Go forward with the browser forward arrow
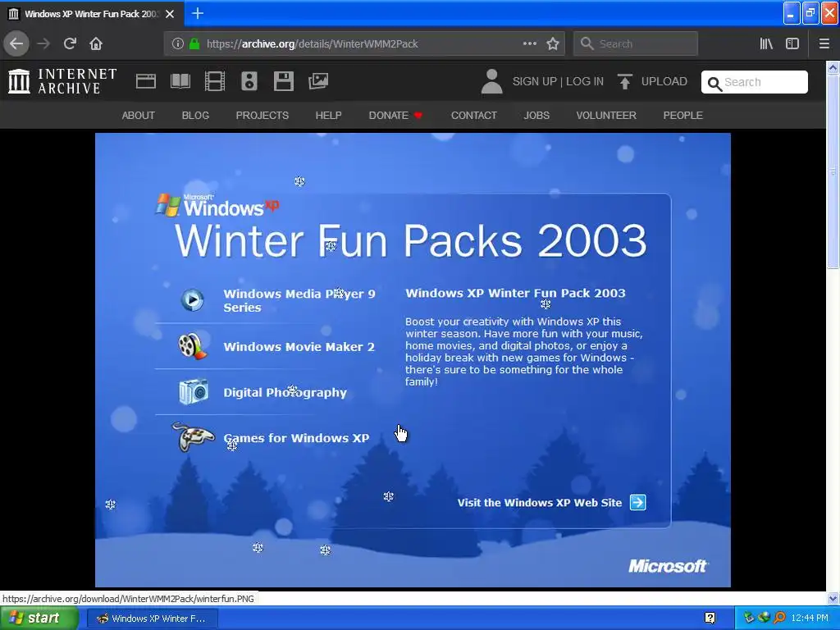The height and width of the screenshot is (630, 840). pyautogui.click(x=43, y=44)
